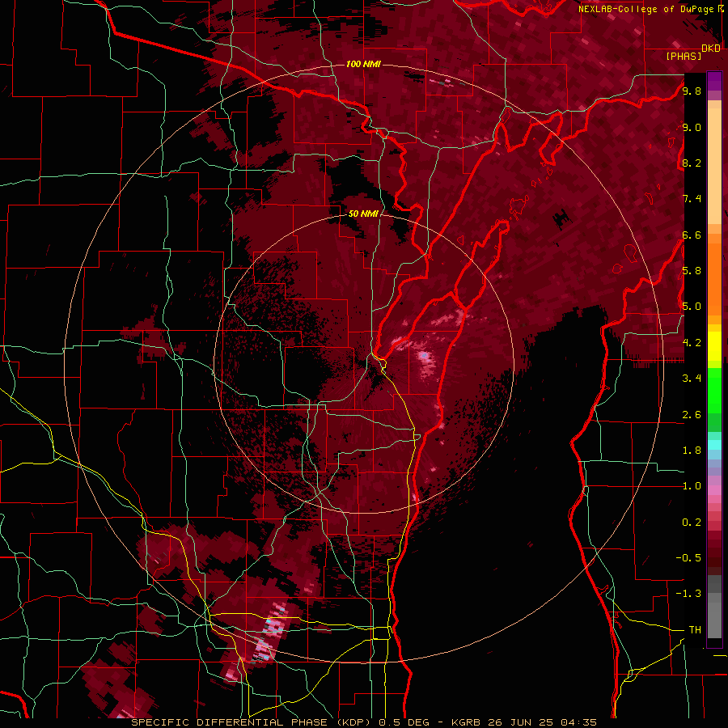Click the 0.2 color scale value
728x728 pixels.
(692, 523)
